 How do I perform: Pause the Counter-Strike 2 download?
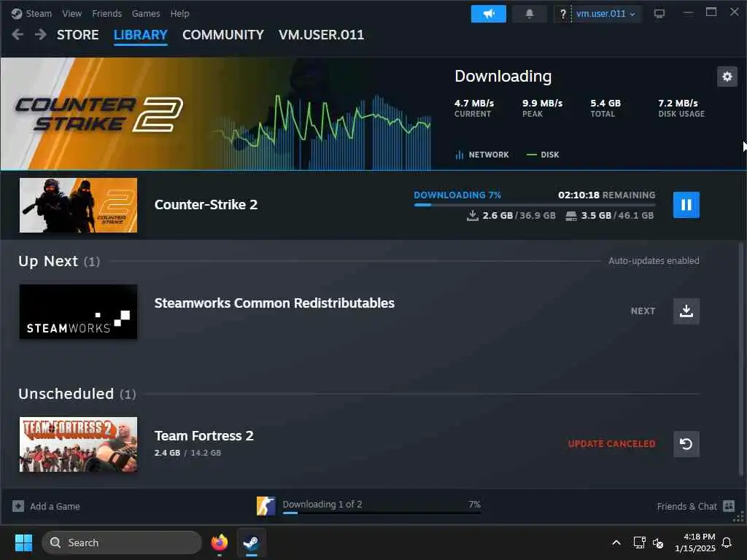coord(686,205)
